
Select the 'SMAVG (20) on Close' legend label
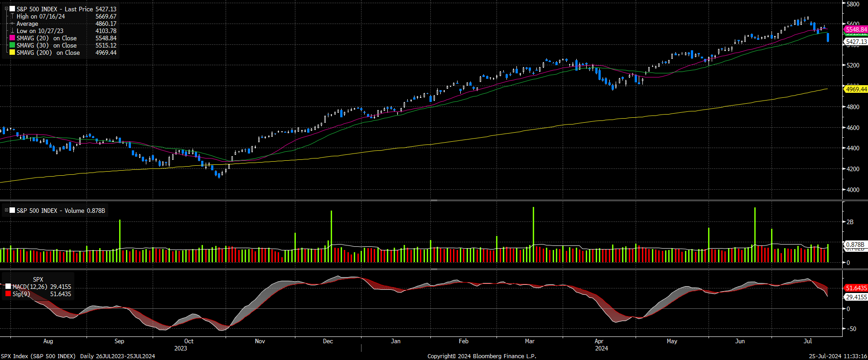click(x=47, y=38)
